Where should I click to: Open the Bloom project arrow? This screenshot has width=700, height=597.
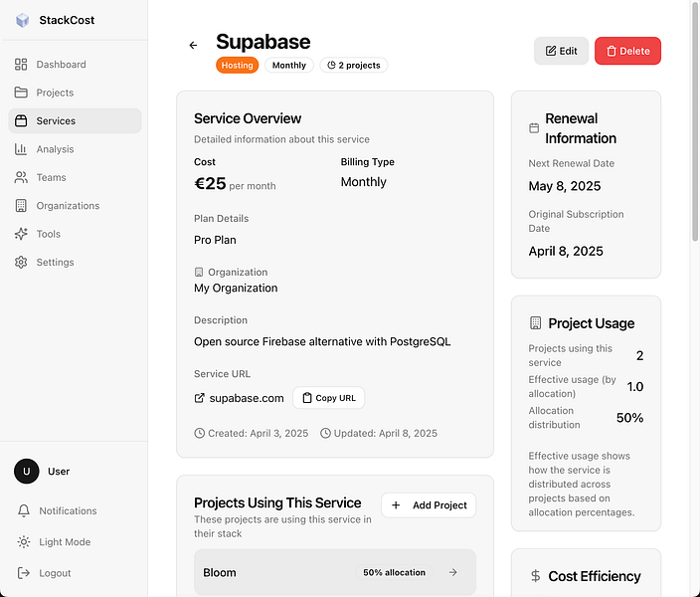pyautogui.click(x=453, y=572)
